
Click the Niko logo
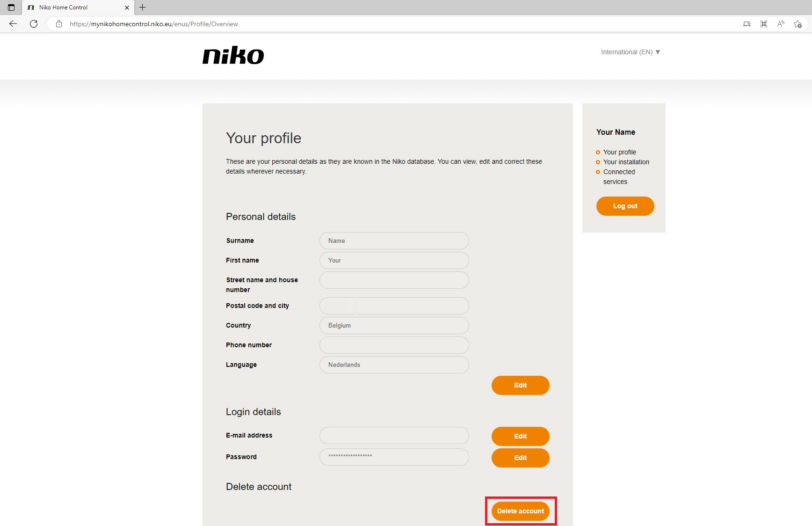(233, 55)
